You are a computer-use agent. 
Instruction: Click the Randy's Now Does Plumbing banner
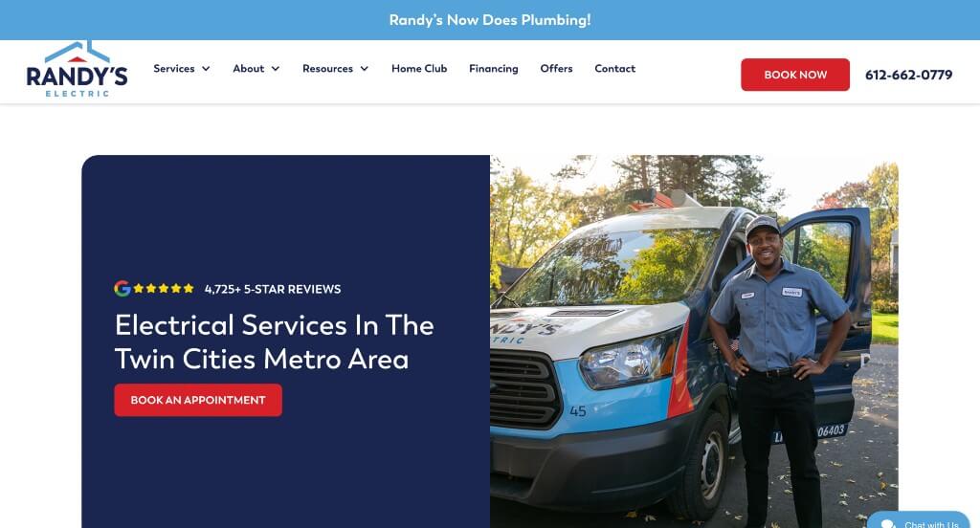(x=490, y=20)
